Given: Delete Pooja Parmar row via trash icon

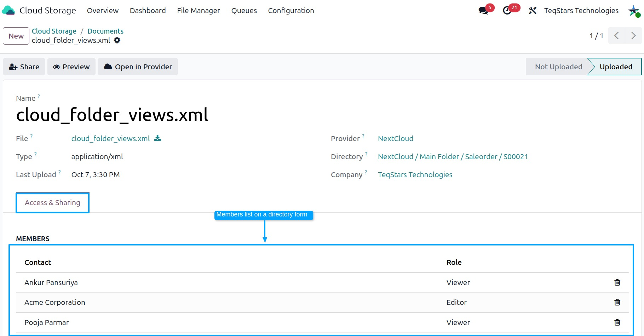Looking at the screenshot, I should [617, 322].
